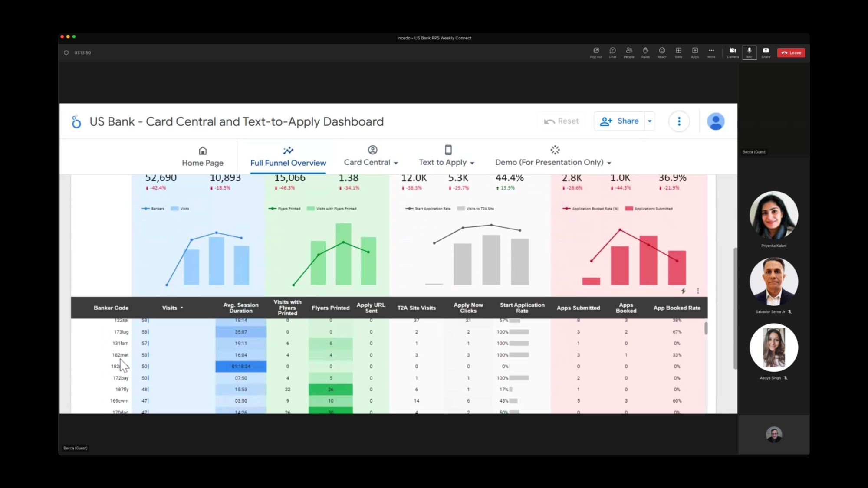The height and width of the screenshot is (488, 868).
Task: Toggle the Mic mute button
Action: 749,52
